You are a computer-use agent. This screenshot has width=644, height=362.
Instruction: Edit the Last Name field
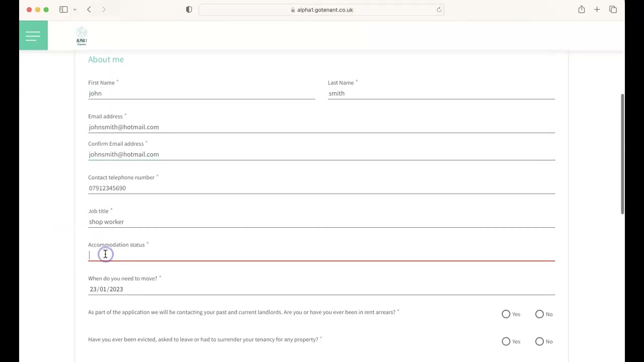coord(441,94)
